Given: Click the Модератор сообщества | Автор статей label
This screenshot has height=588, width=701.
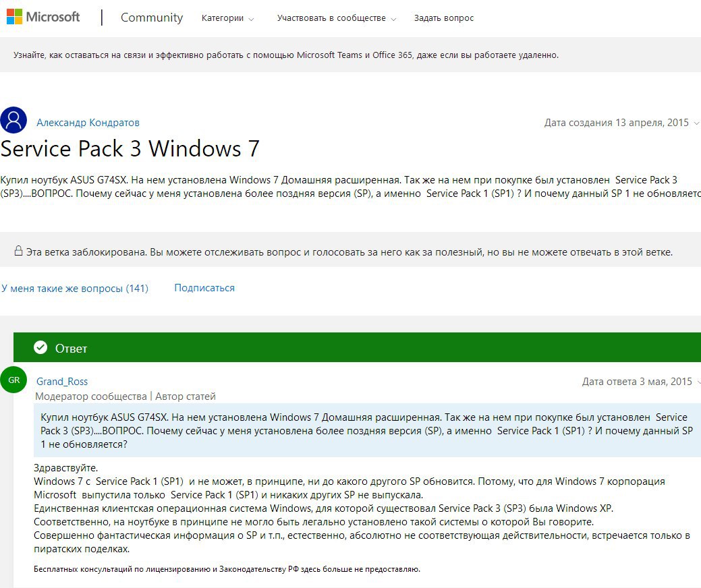Looking at the screenshot, I should click(125, 396).
